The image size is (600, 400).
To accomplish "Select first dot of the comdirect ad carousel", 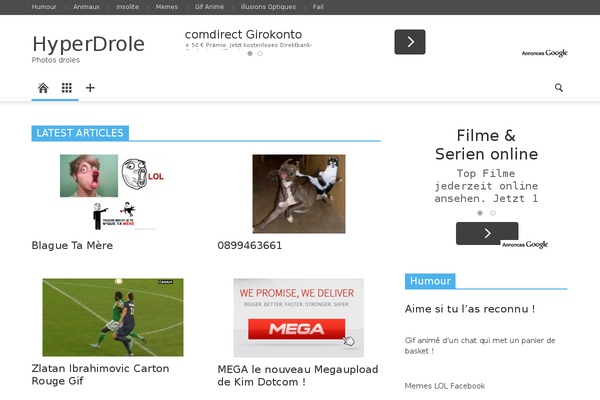I will click(x=250, y=54).
